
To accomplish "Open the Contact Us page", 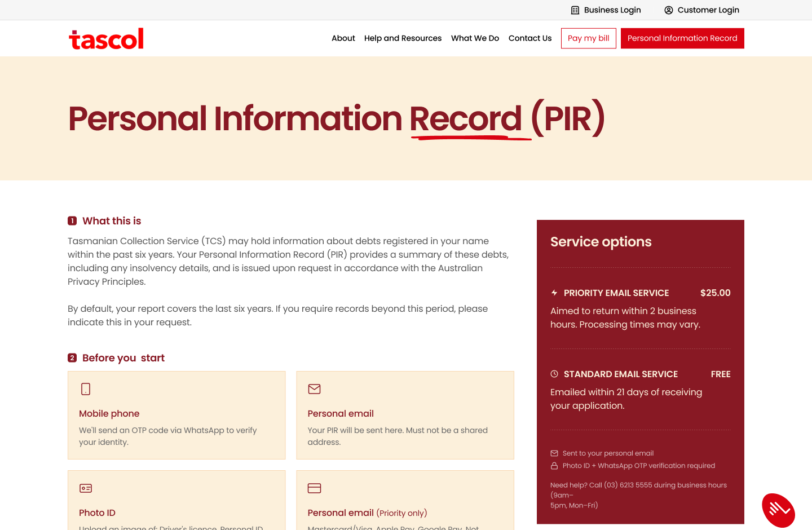I will (x=529, y=38).
